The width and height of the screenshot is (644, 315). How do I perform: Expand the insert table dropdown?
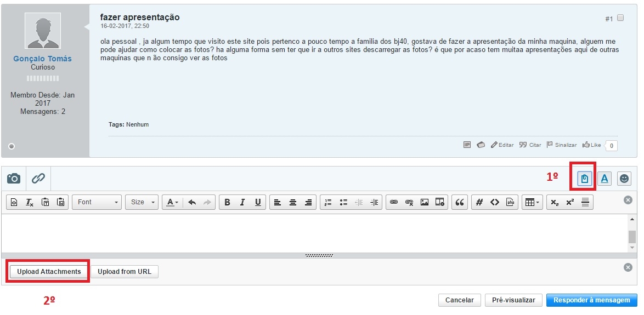[532, 202]
